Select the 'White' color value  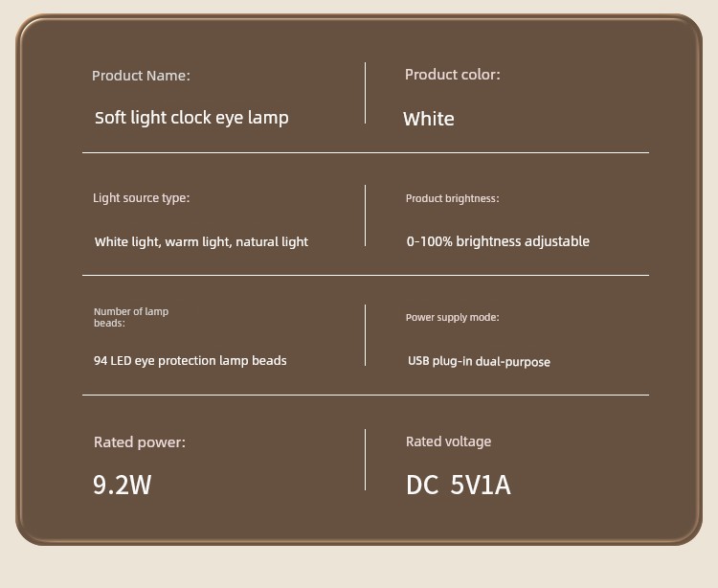(x=429, y=119)
